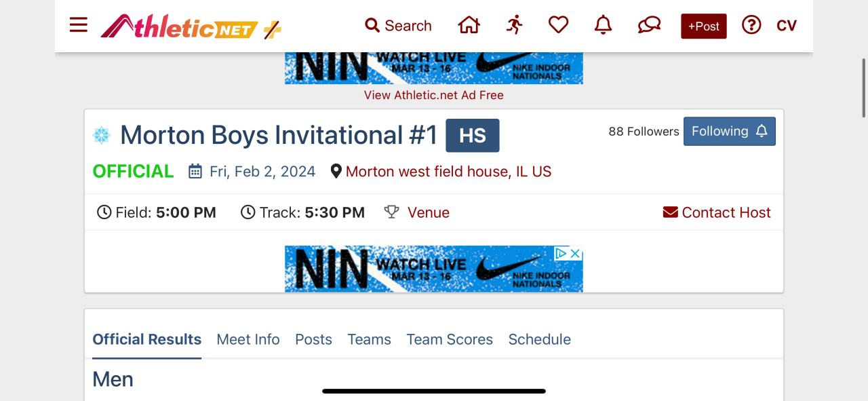
Task: Close the Nike ad with X
Action: tap(575, 253)
